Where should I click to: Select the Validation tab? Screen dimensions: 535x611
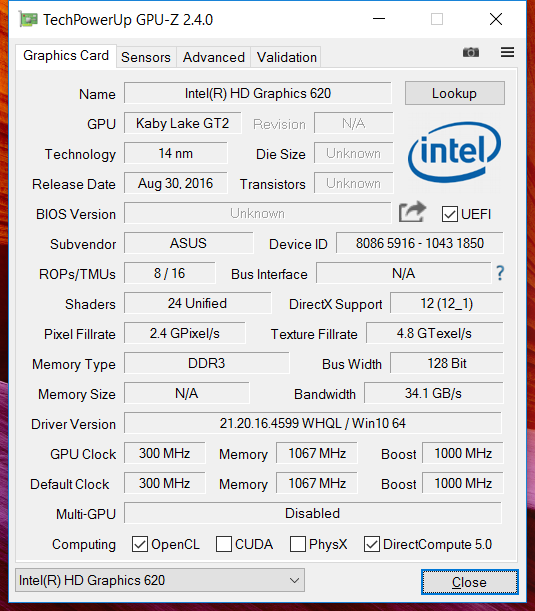[286, 57]
